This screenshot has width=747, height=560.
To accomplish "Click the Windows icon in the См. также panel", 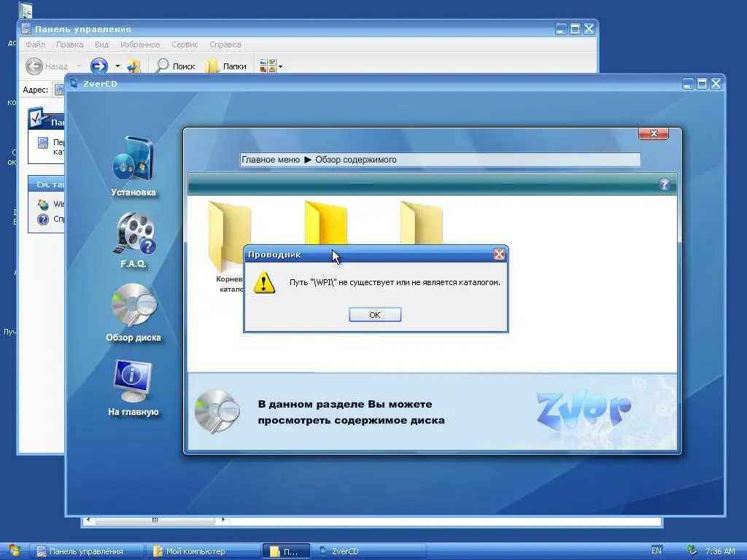I will tap(43, 205).
